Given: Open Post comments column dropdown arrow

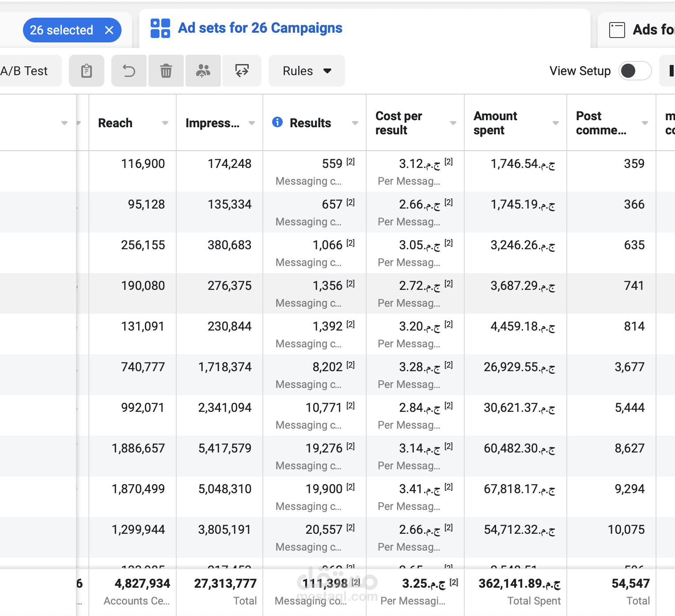Looking at the screenshot, I should [x=645, y=123].
